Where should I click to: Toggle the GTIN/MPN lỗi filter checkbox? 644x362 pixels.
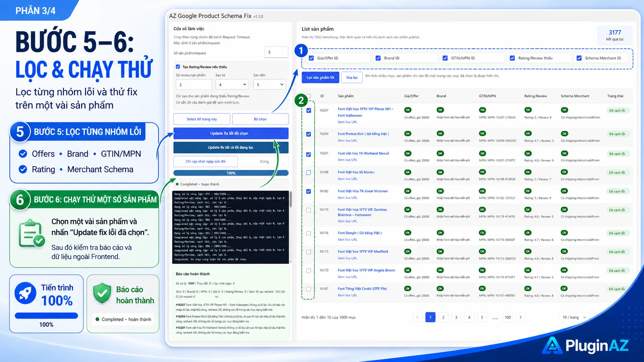tap(445, 58)
